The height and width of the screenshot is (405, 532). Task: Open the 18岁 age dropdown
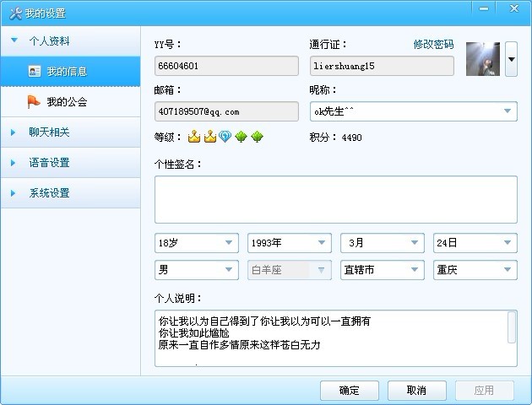click(x=197, y=243)
